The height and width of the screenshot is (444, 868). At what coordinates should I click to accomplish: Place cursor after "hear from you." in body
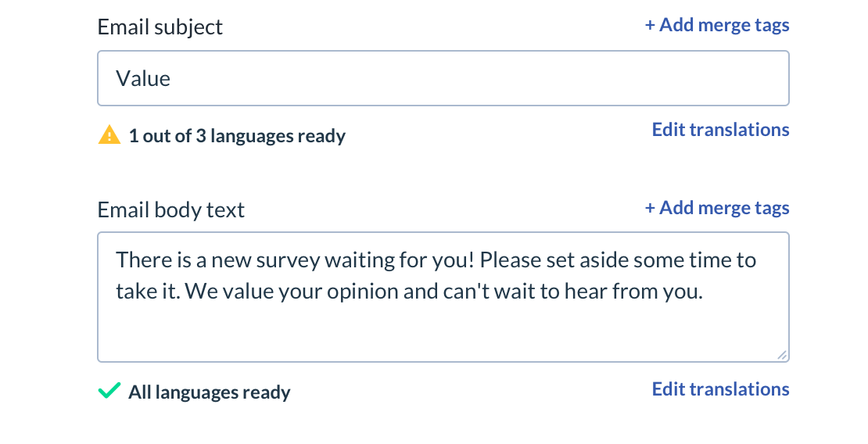point(705,292)
